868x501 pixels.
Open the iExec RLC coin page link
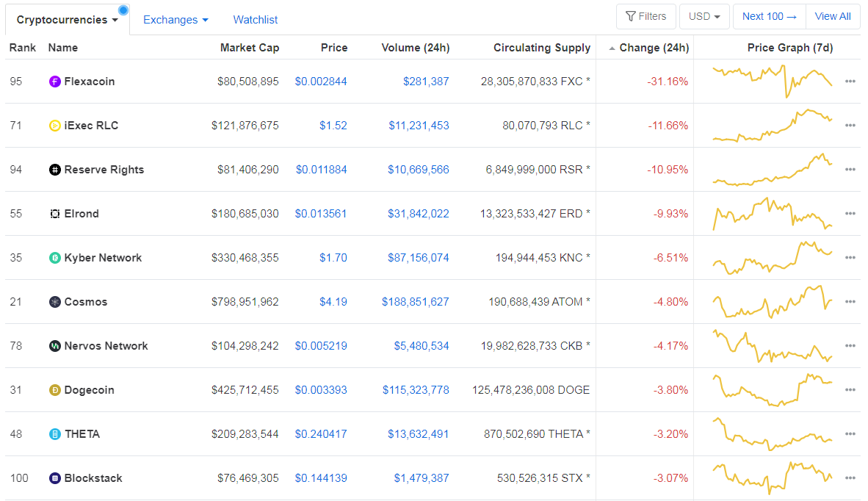point(91,126)
